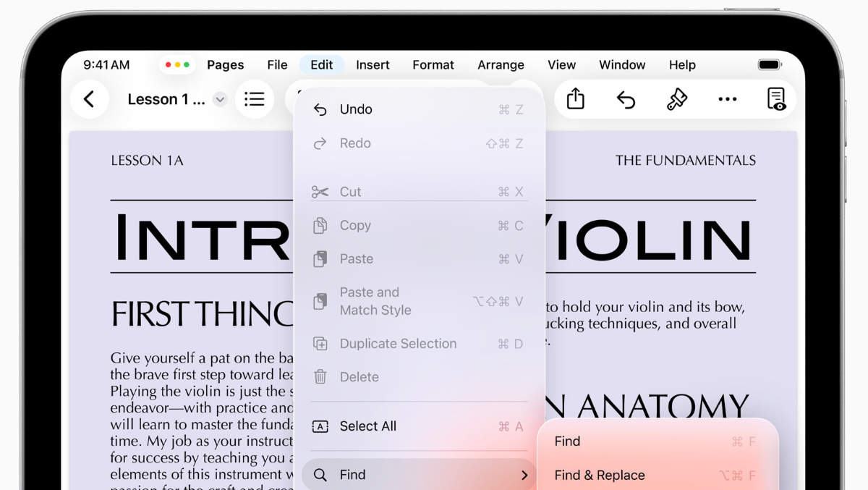Screen dimensions: 868x490
Task: Choose Undo from Edit menu
Action: 356,109
